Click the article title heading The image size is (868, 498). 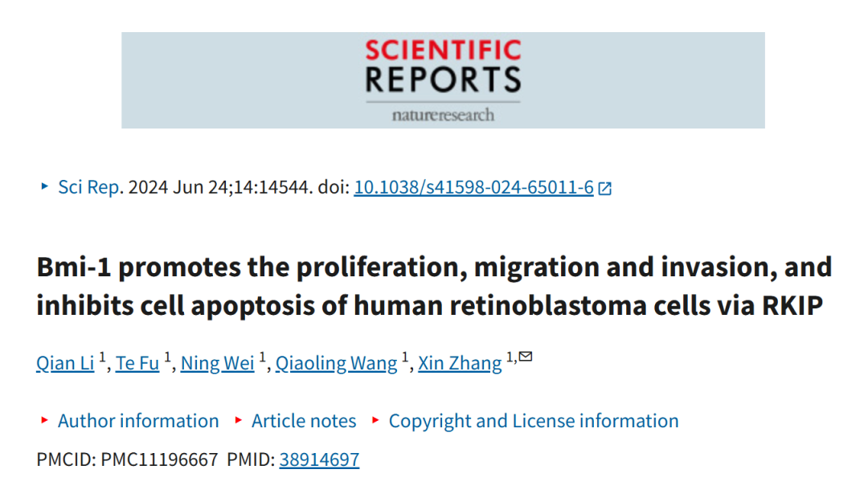click(435, 286)
